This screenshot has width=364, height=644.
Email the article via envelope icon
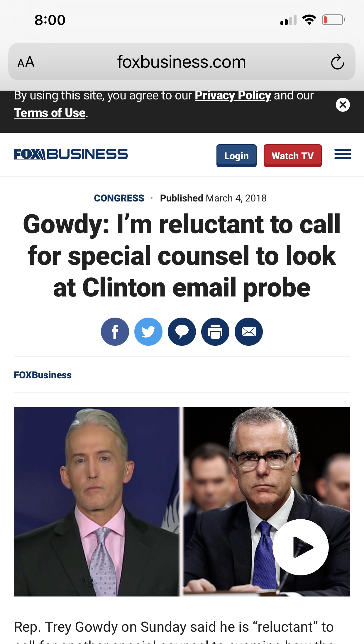(249, 332)
